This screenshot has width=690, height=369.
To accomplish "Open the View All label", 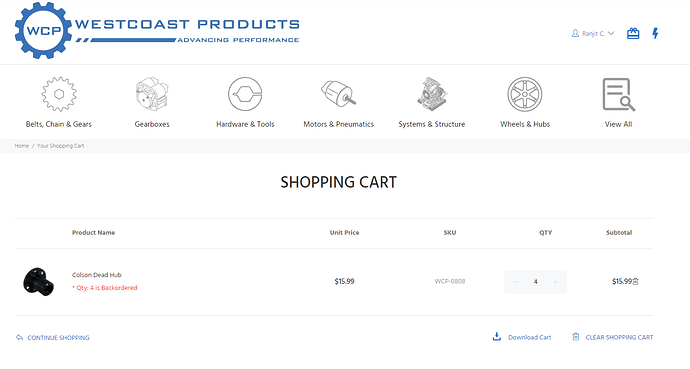I will pos(618,124).
